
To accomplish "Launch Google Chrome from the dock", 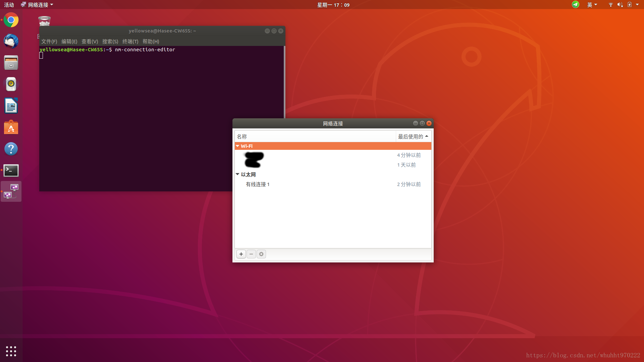I will coord(11,20).
